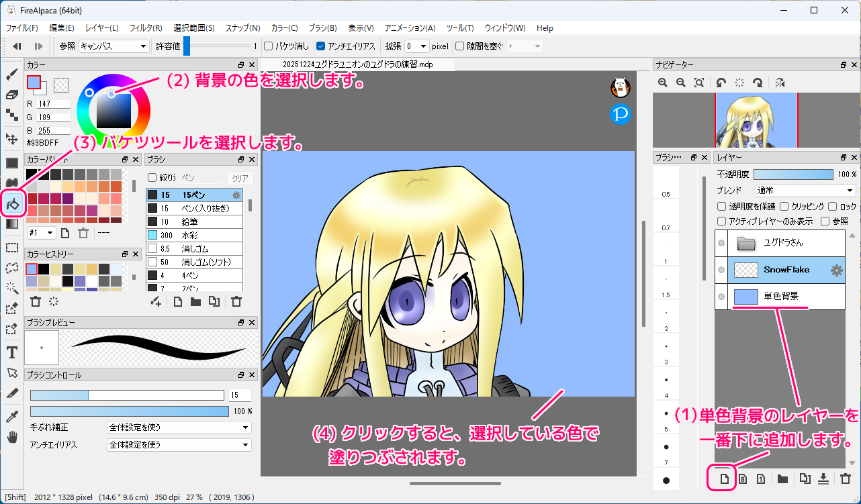Image resolution: width=861 pixels, height=504 pixels.
Task: Select the Text tool in the toolbar
Action: 11,352
